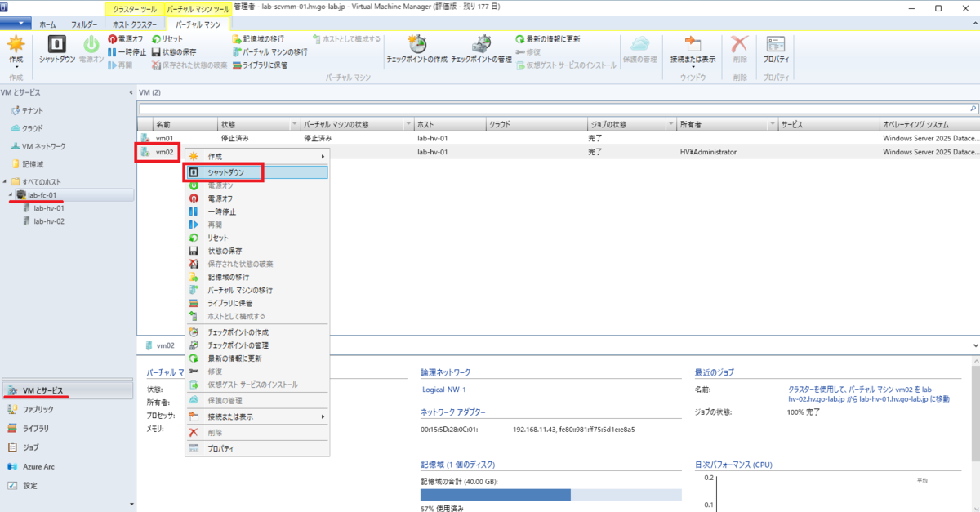Image resolution: width=980 pixels, height=512 pixels.
Task: Click 一時停止 in the ribbon
Action: click(127, 51)
